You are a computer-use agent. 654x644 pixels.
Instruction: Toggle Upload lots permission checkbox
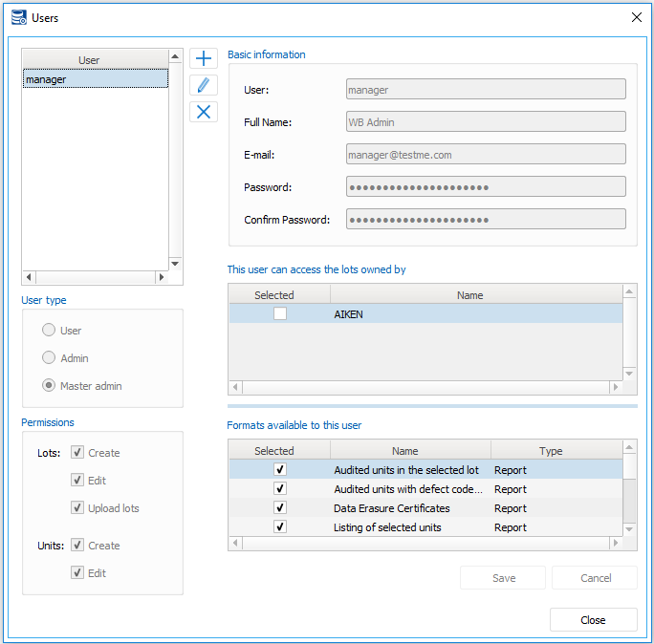[77, 507]
